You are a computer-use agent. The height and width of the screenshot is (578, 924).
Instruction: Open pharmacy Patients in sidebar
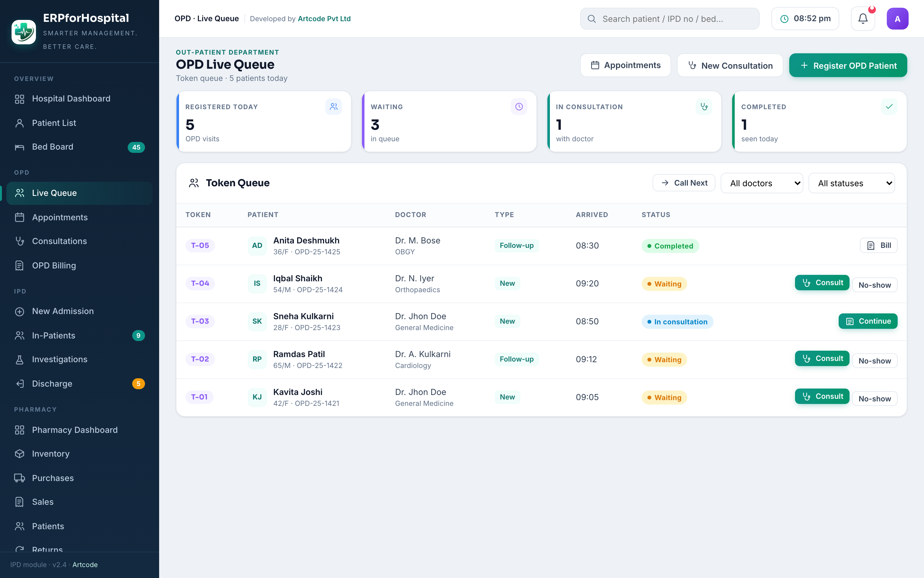pyautogui.click(x=80, y=526)
